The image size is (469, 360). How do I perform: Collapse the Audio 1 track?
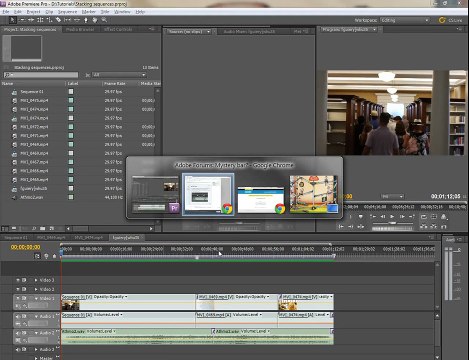coord(36,317)
